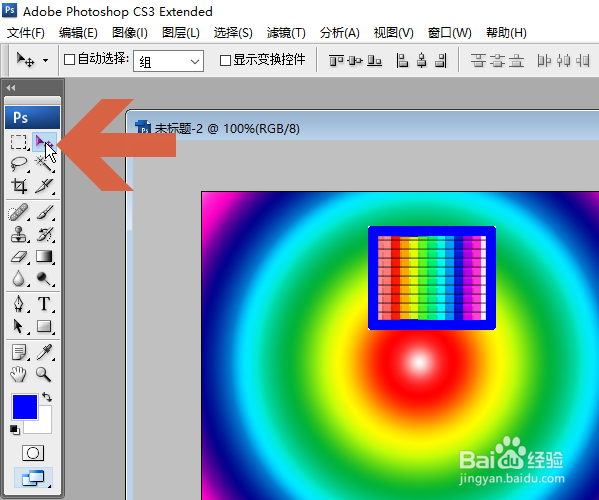
Task: Select the Hand tool
Action: coord(19,374)
